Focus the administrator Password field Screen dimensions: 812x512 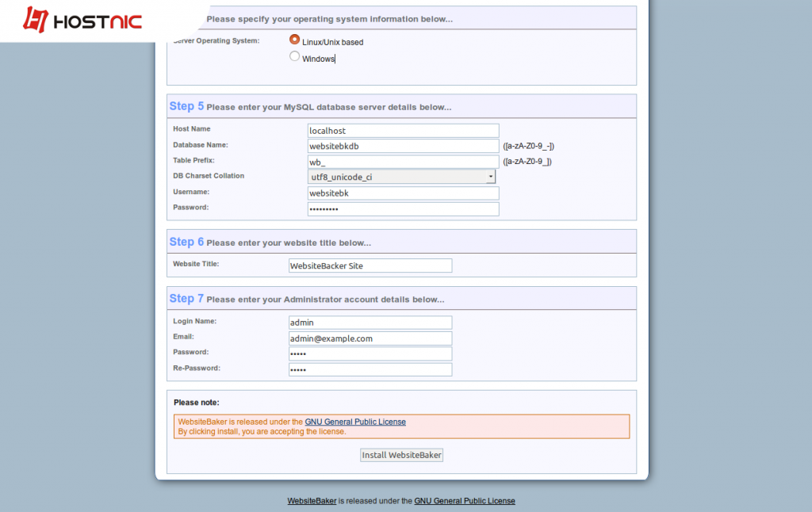pyautogui.click(x=370, y=353)
